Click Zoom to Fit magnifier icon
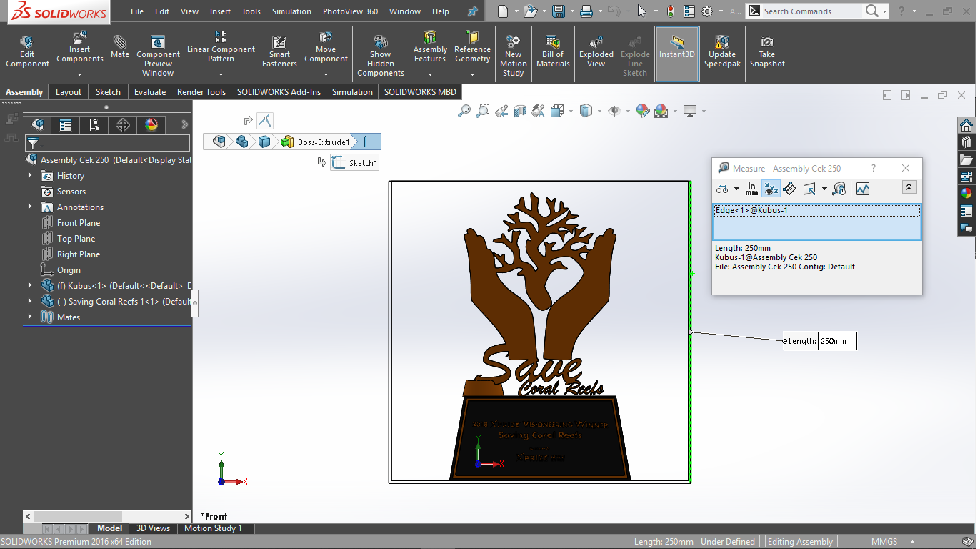The width and height of the screenshot is (980, 549). 464,111
